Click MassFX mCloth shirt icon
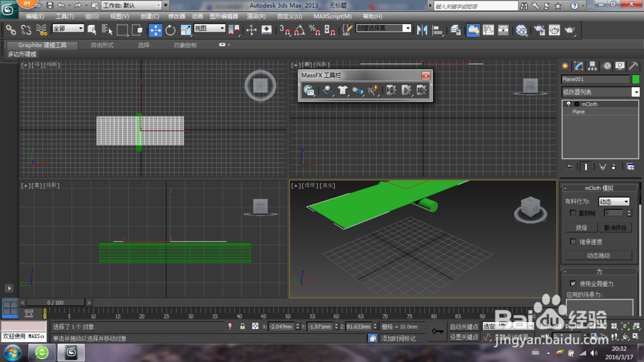Image resolution: width=644 pixels, height=362 pixels. tap(342, 90)
